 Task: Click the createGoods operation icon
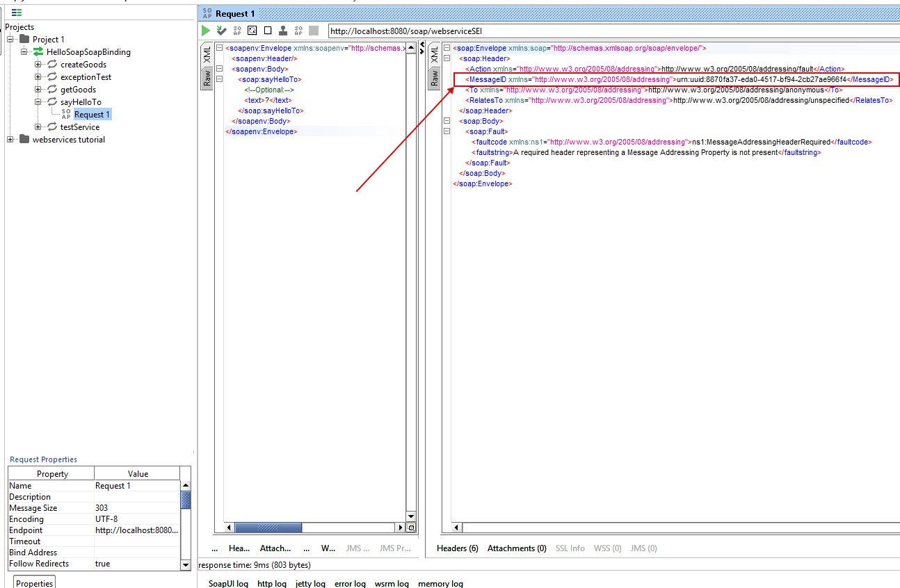tap(52, 64)
